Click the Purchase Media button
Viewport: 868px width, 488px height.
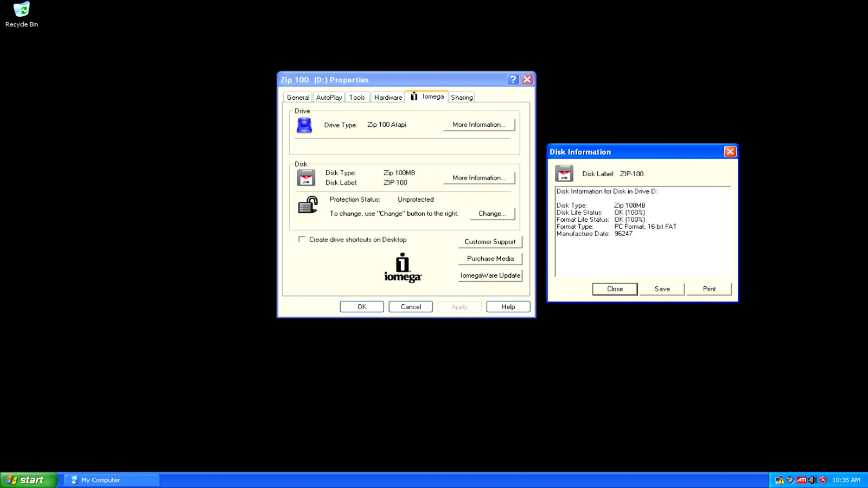490,259
